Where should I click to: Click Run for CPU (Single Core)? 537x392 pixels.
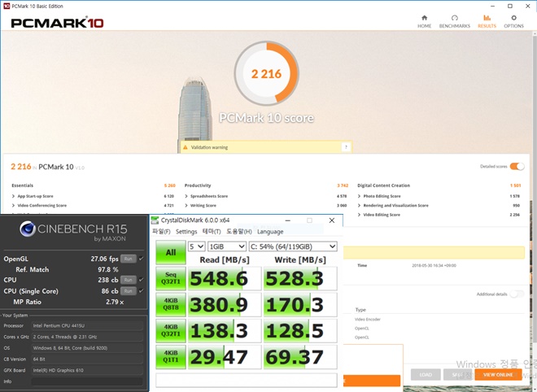[x=129, y=291]
